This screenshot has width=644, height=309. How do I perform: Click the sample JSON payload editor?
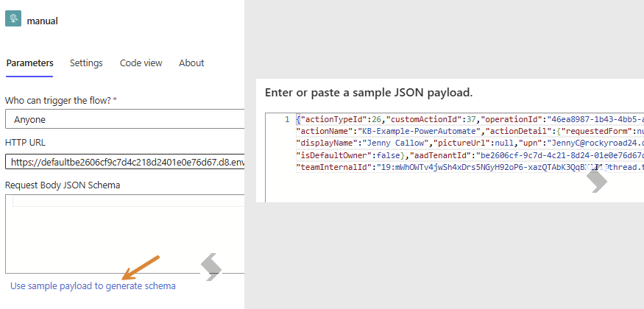(454, 157)
